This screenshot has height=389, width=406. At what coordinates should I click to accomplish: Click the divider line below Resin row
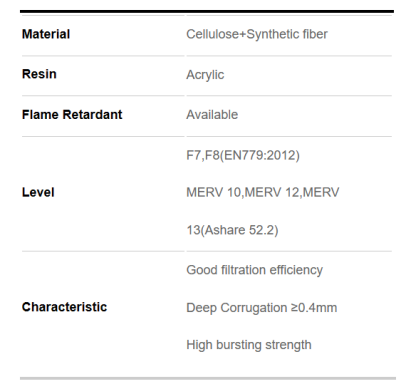pos(207,96)
